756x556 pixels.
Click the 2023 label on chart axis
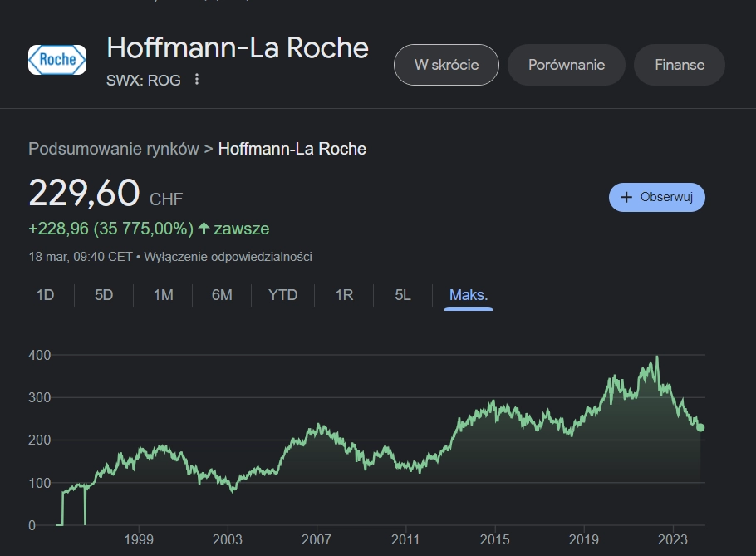[673, 539]
